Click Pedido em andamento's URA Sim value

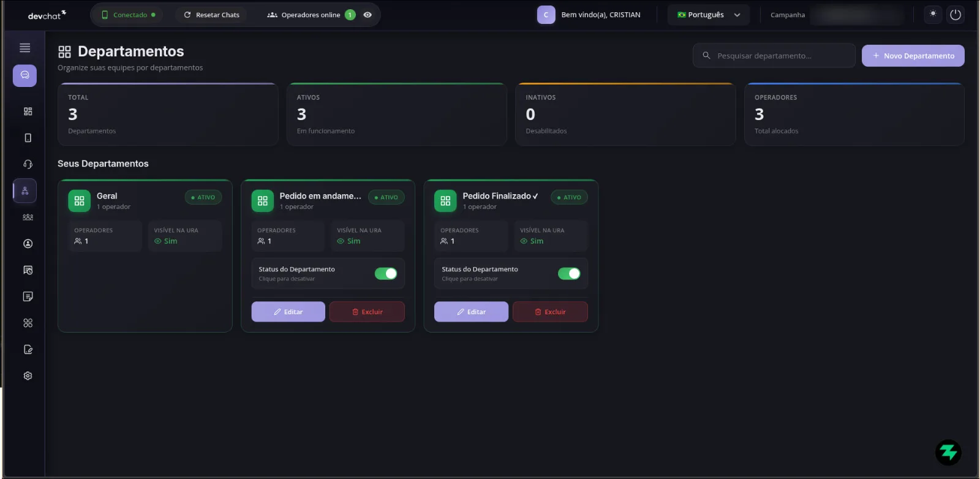(x=349, y=241)
